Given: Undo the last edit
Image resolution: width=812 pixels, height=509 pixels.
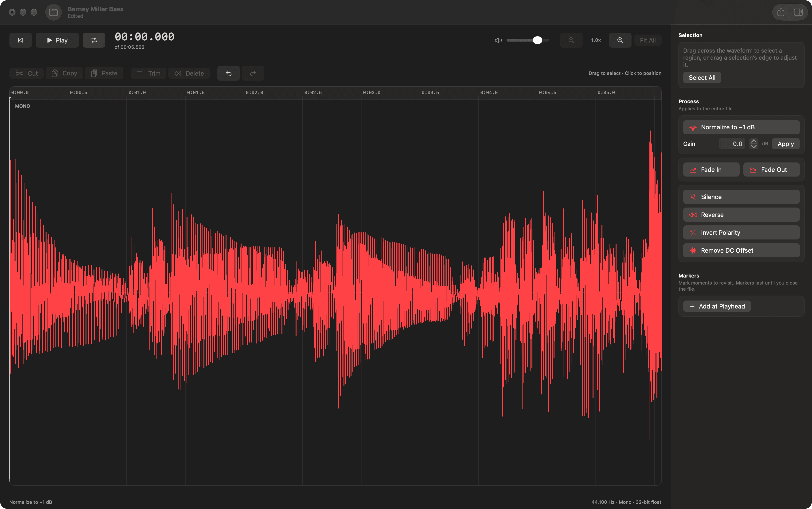Looking at the screenshot, I should click(x=228, y=73).
